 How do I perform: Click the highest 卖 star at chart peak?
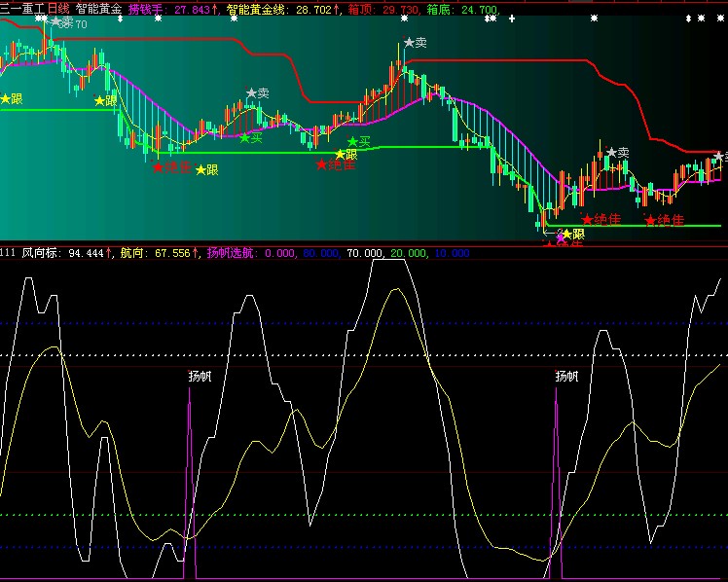point(417,43)
